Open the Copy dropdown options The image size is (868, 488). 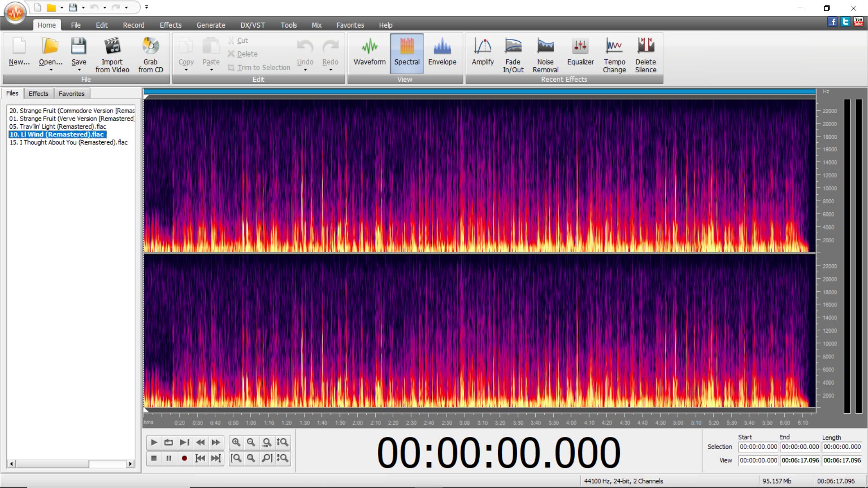click(185, 69)
